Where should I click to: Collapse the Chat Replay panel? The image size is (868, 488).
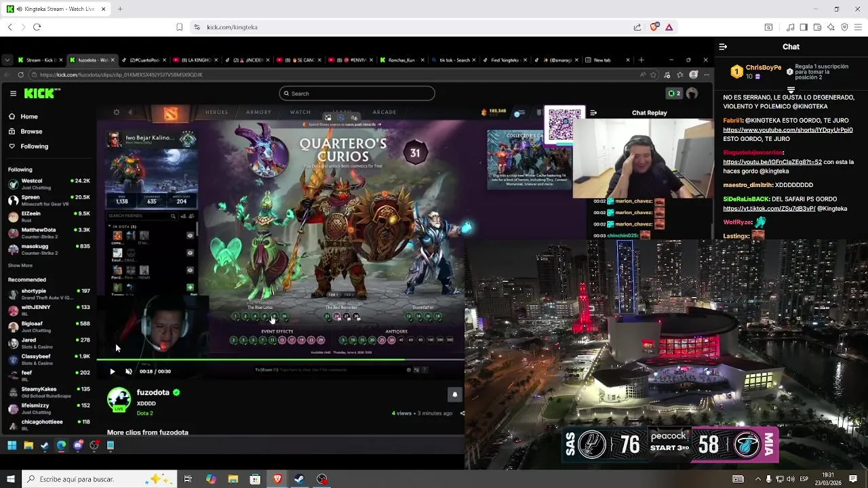[593, 113]
